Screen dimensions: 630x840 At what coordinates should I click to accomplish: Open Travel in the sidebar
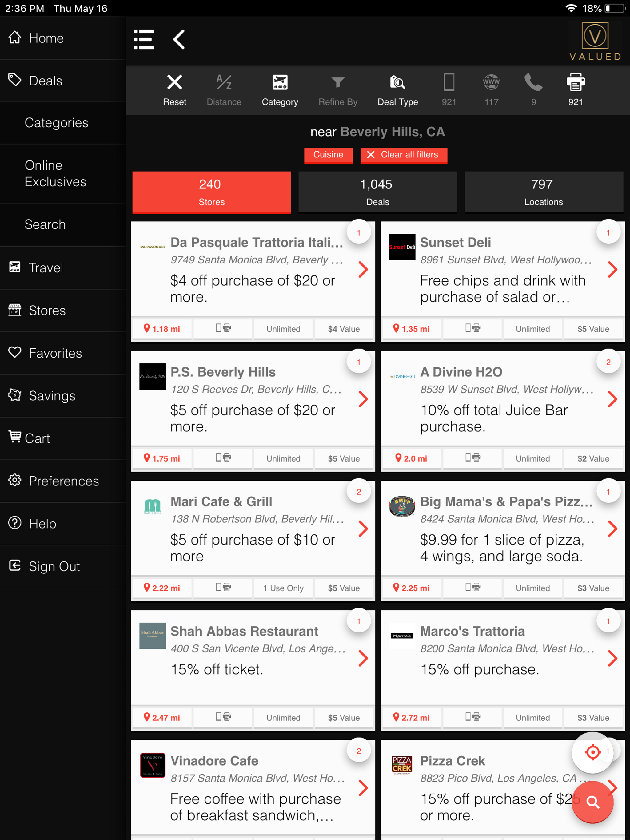(x=63, y=268)
